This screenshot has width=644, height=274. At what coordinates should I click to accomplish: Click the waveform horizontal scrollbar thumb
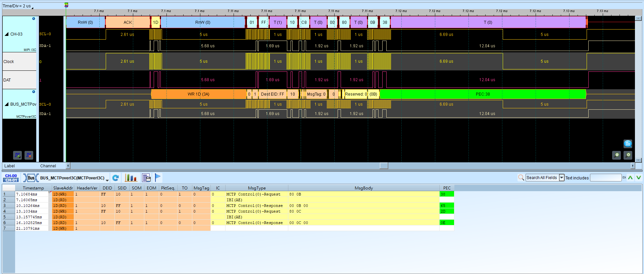click(384, 166)
